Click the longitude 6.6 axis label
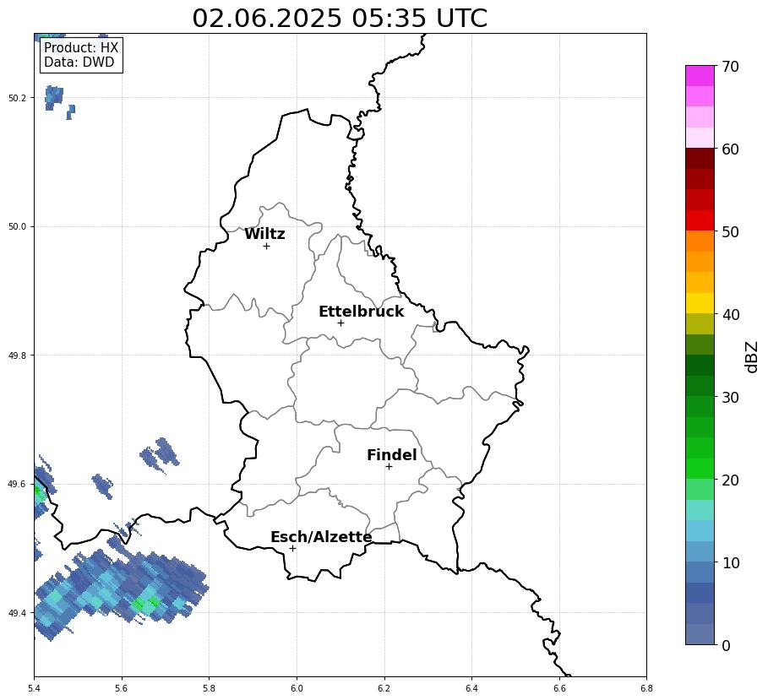This screenshot has width=768, height=700. tap(559, 688)
